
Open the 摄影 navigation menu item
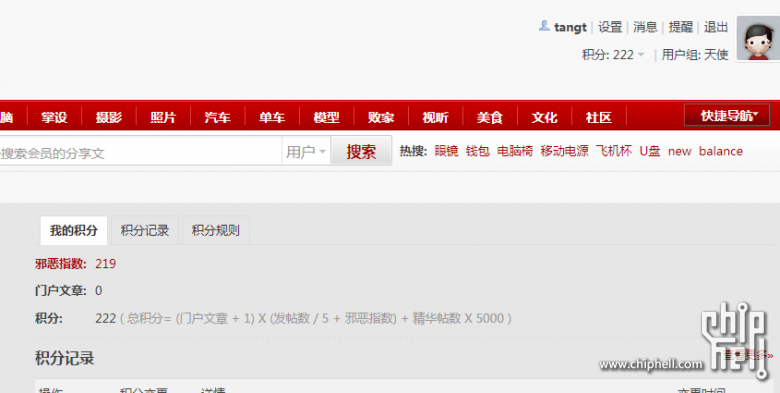coord(108,117)
